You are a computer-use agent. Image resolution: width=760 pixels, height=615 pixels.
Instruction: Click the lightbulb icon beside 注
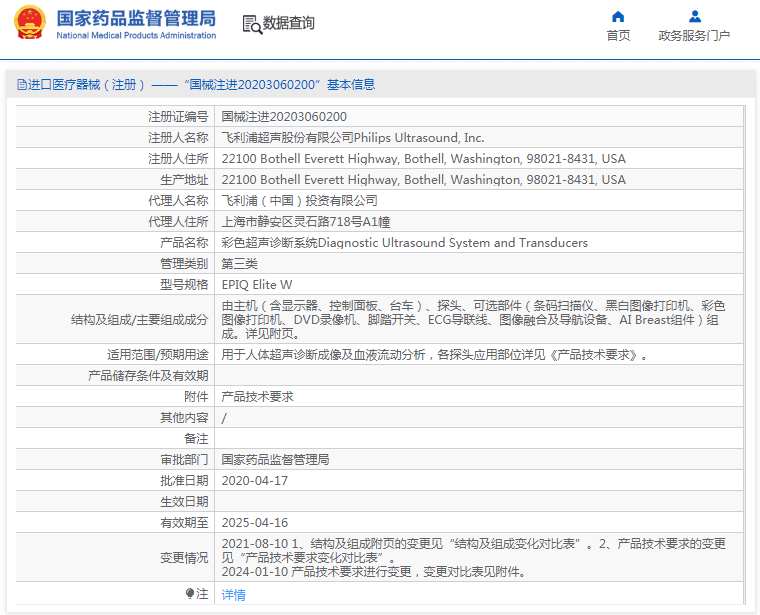pyautogui.click(x=190, y=594)
